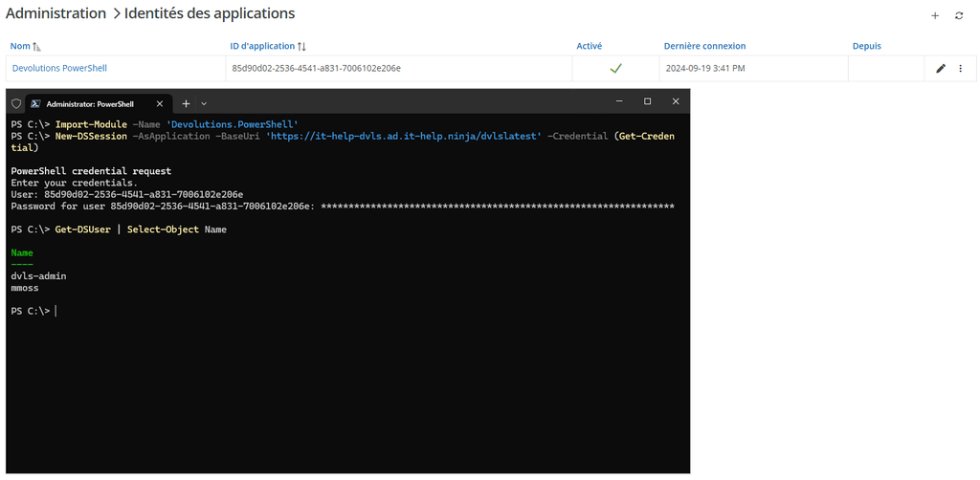980x480 pixels.
Task: Click the green checkmark in Activé column
Action: 615,69
